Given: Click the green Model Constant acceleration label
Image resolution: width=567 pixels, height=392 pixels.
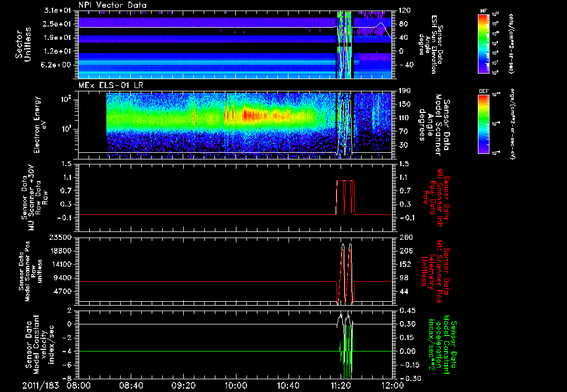Looking at the screenshot, I should tap(441, 344).
